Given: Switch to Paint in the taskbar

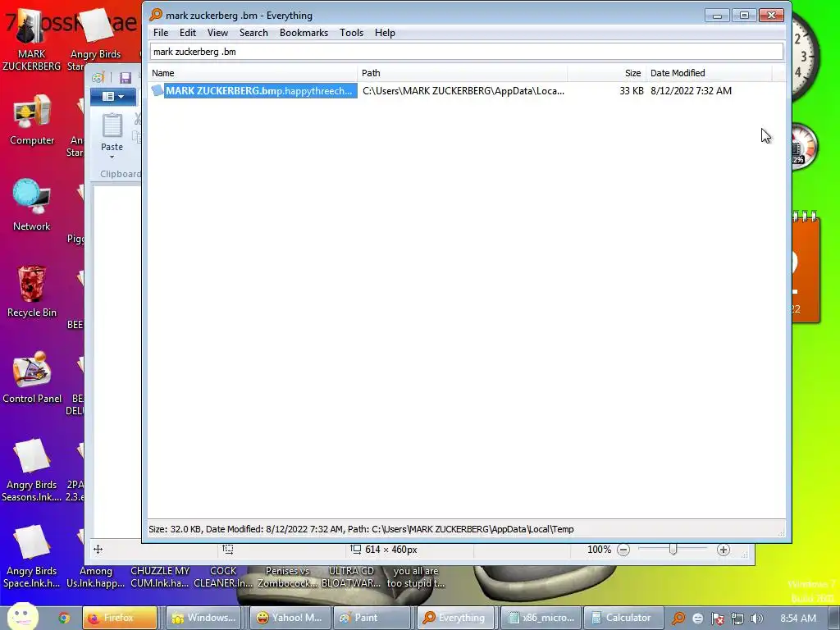Looking at the screenshot, I should 372,618.
